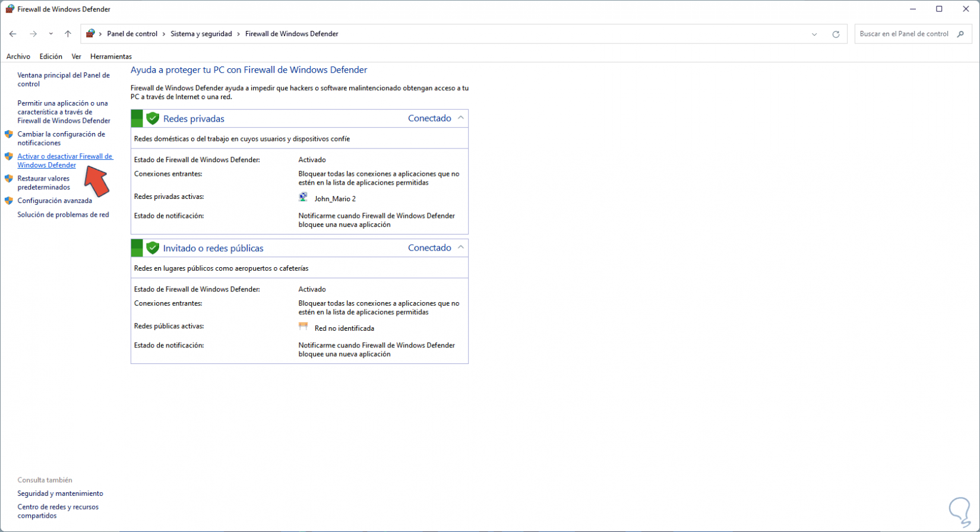Image resolution: width=980 pixels, height=532 pixels.
Task: Focus the Buscar en el Panel de control field
Action: pos(913,34)
